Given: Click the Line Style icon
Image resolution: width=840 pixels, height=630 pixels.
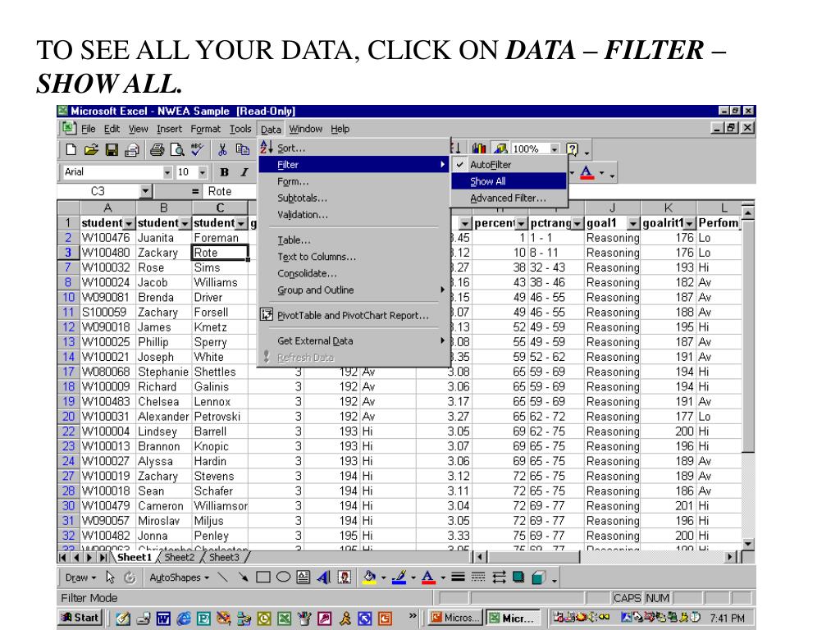Looking at the screenshot, I should (458, 577).
